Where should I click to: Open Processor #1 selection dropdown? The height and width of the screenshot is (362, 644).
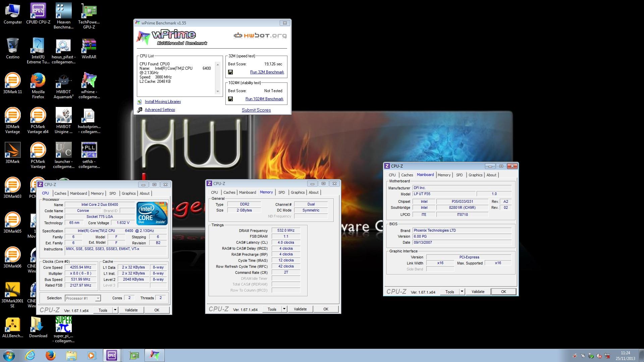(83, 298)
